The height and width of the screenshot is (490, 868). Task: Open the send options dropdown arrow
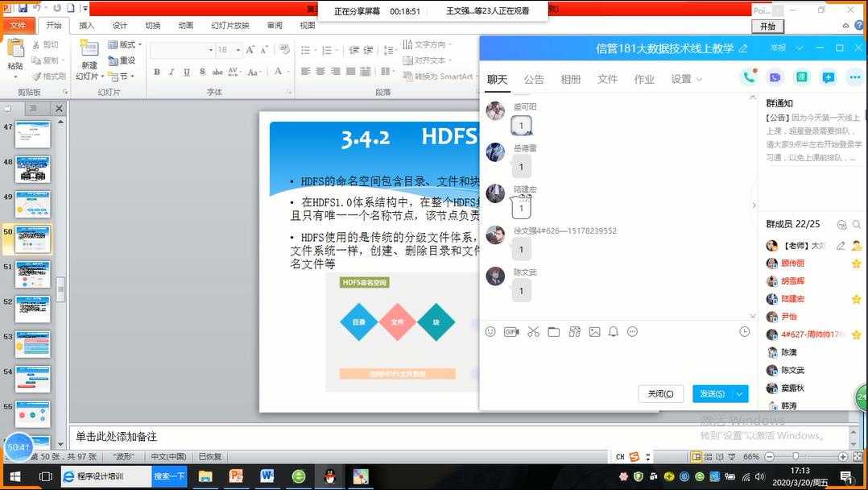point(740,393)
